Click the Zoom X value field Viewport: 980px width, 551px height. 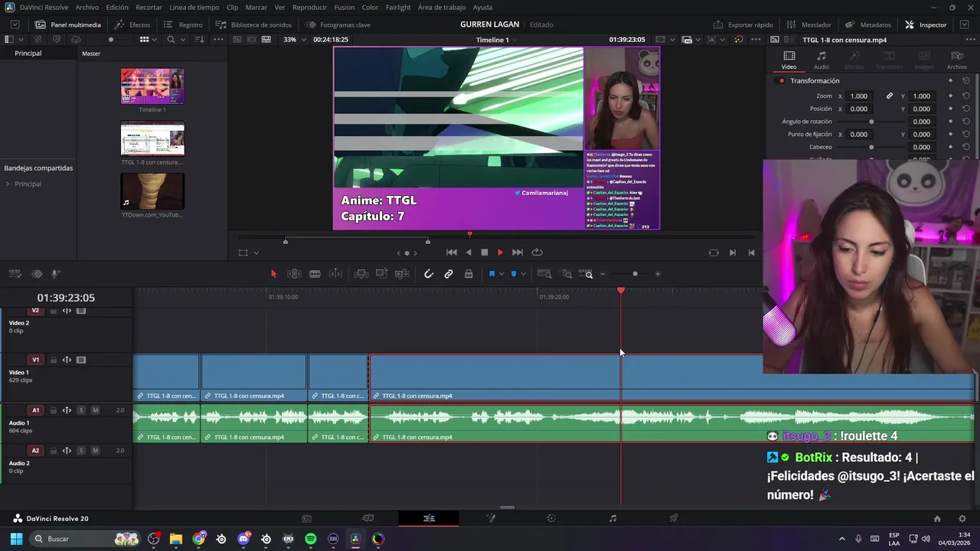859,96
